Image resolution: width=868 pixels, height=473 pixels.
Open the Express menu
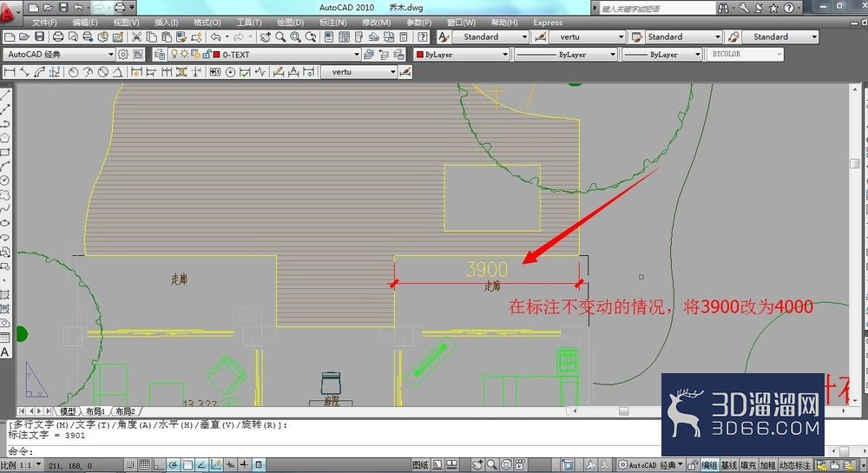(x=548, y=23)
